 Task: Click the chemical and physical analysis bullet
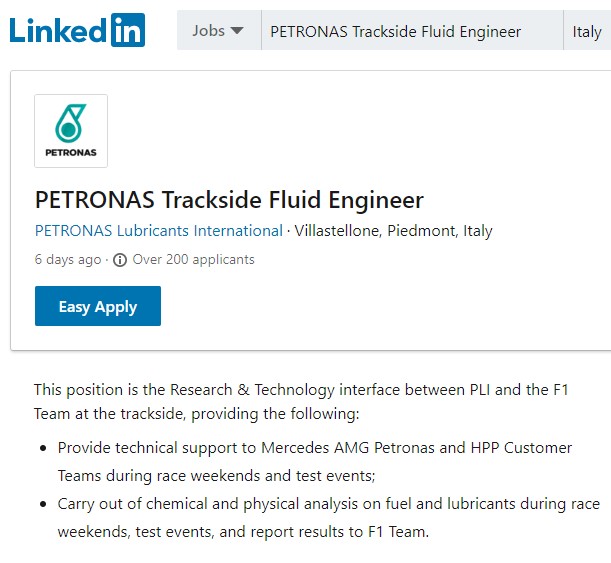tap(328, 518)
